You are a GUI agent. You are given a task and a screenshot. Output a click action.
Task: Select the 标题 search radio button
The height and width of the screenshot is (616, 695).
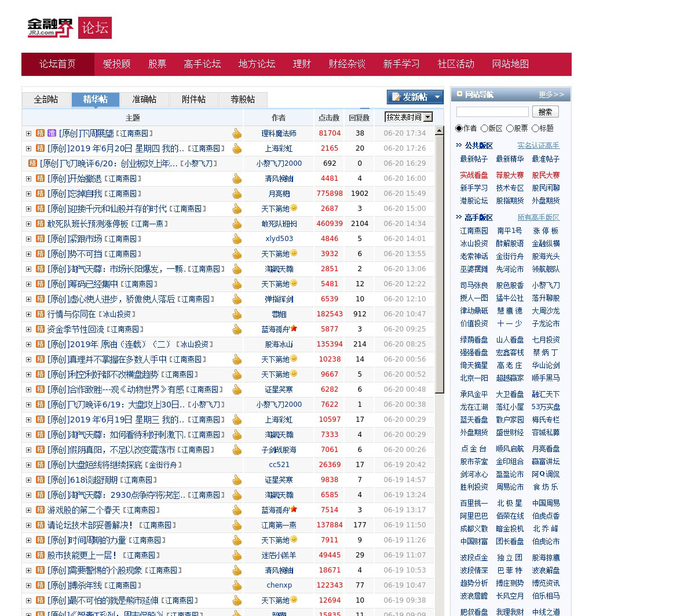click(x=535, y=129)
